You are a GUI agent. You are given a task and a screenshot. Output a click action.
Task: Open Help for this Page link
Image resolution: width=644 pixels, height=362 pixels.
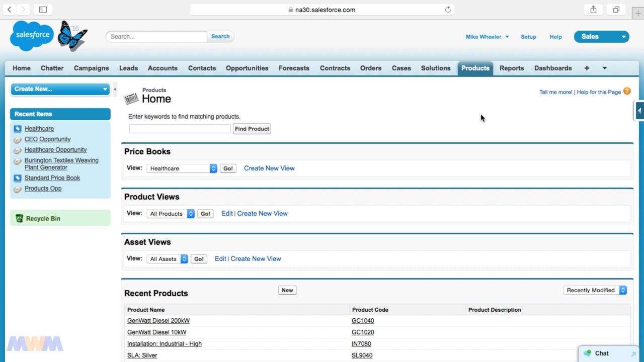pos(599,92)
